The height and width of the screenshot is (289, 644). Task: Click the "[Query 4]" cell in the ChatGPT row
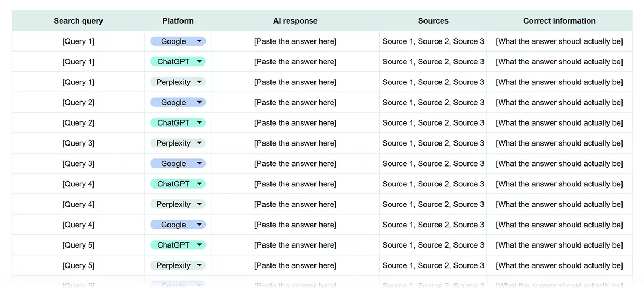tap(78, 184)
